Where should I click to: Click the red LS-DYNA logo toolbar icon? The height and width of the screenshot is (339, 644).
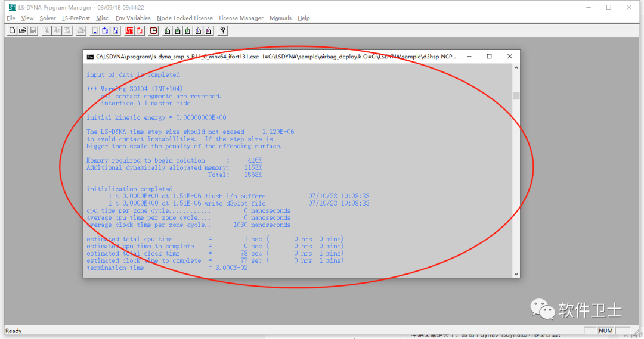129,31
